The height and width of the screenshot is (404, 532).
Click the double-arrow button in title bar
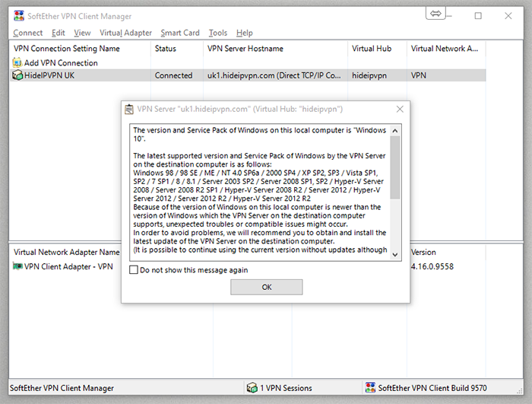pyautogui.click(x=435, y=14)
